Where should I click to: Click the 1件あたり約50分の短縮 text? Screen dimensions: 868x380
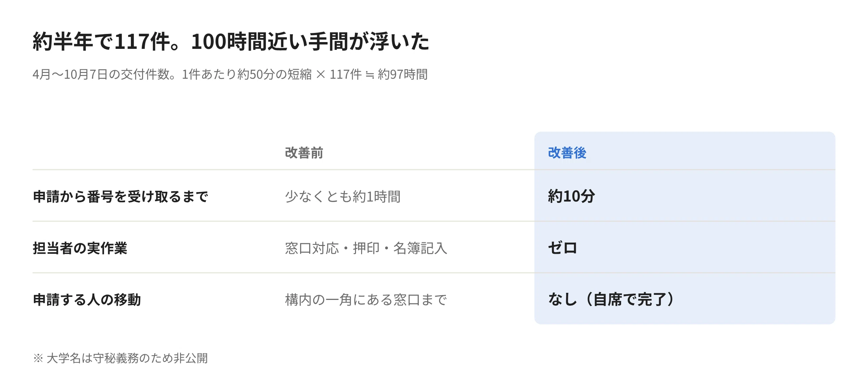247,74
